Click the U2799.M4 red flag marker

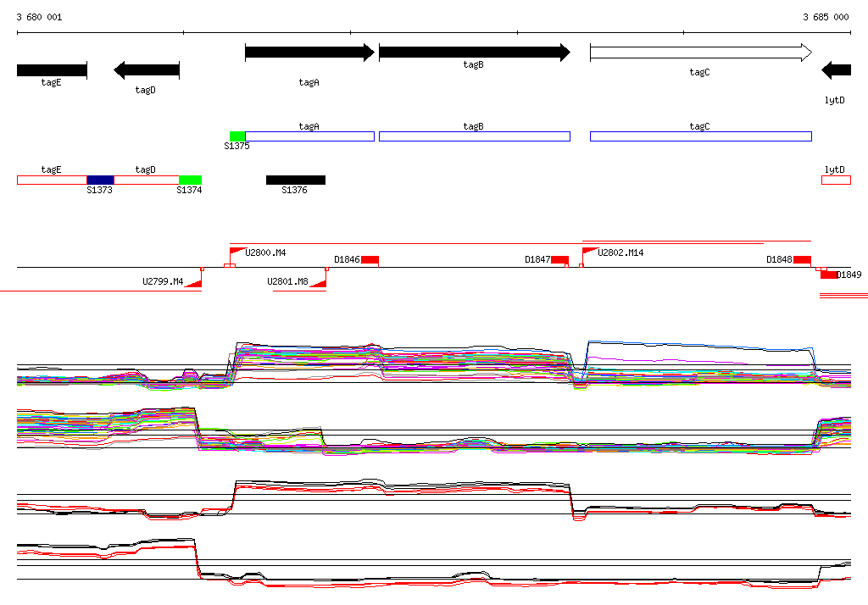pos(193,283)
